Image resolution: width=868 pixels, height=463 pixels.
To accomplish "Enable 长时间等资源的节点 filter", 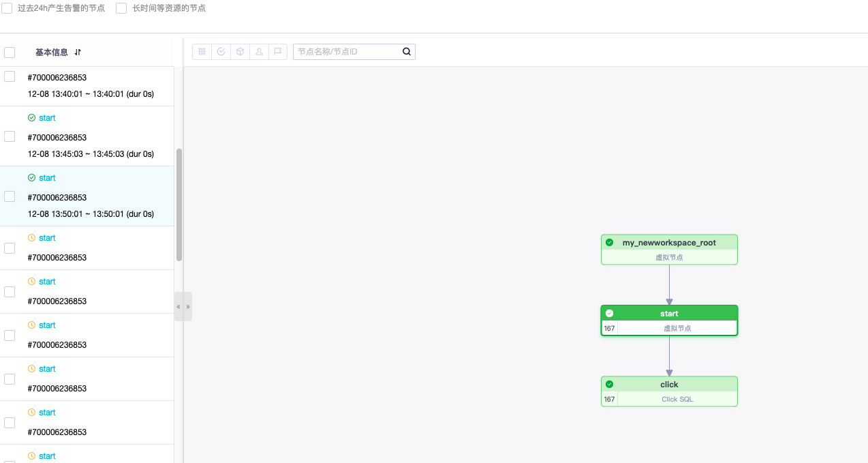I will 121,8.
